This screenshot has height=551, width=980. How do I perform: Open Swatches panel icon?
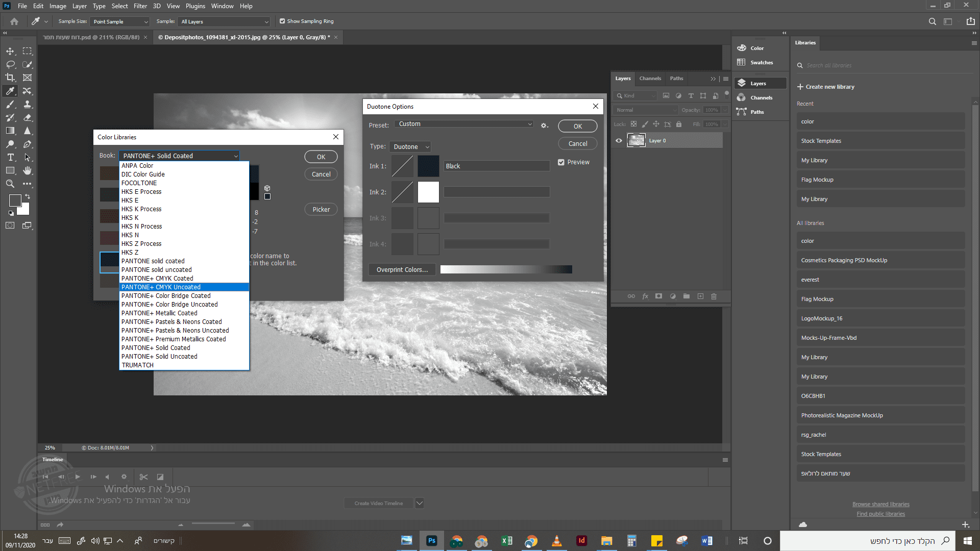[x=742, y=62]
